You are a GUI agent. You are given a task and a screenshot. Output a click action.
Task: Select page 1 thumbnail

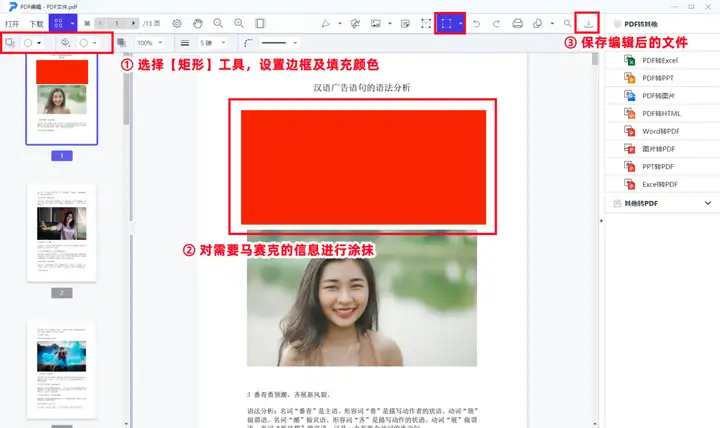click(x=62, y=99)
